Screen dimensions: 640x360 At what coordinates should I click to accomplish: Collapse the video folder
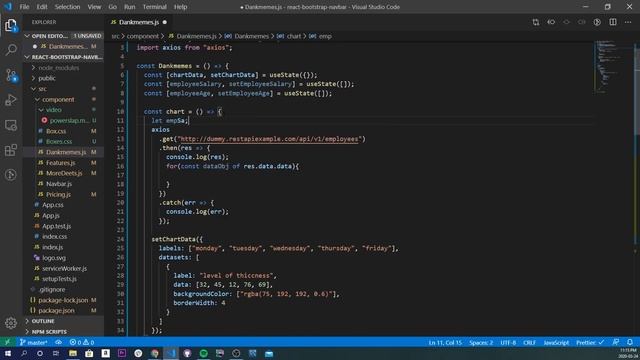[53, 110]
